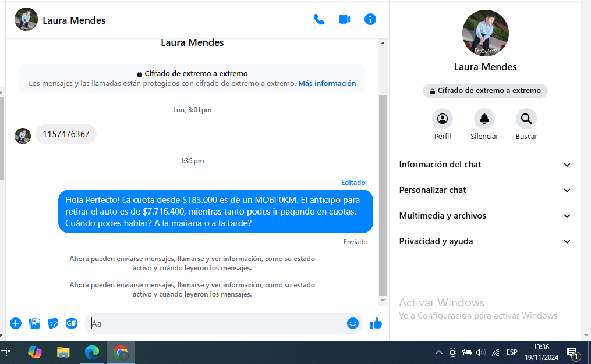Screen dimensions: 591x364
Task: Start a voice call with Laura Mendes
Action: tap(319, 19)
